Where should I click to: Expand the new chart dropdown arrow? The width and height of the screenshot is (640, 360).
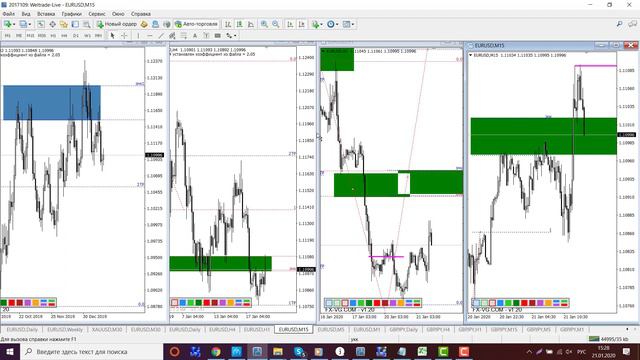click(x=14, y=24)
